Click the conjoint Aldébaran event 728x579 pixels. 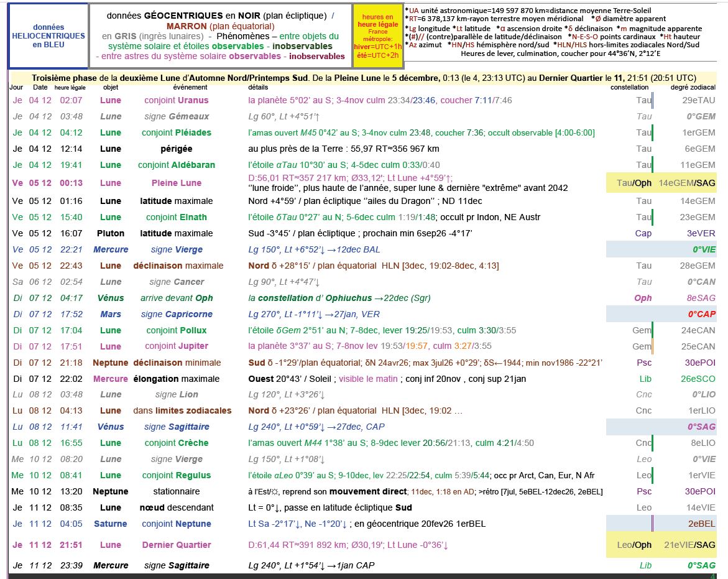pos(177,165)
